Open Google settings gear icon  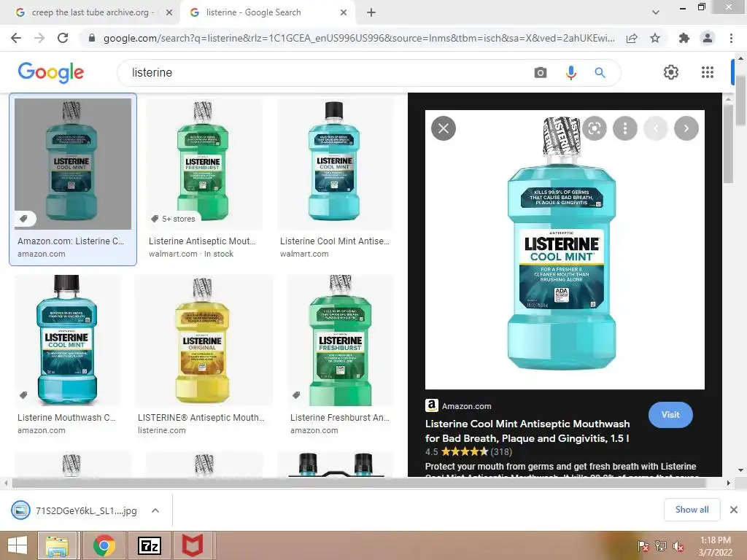pyautogui.click(x=671, y=72)
